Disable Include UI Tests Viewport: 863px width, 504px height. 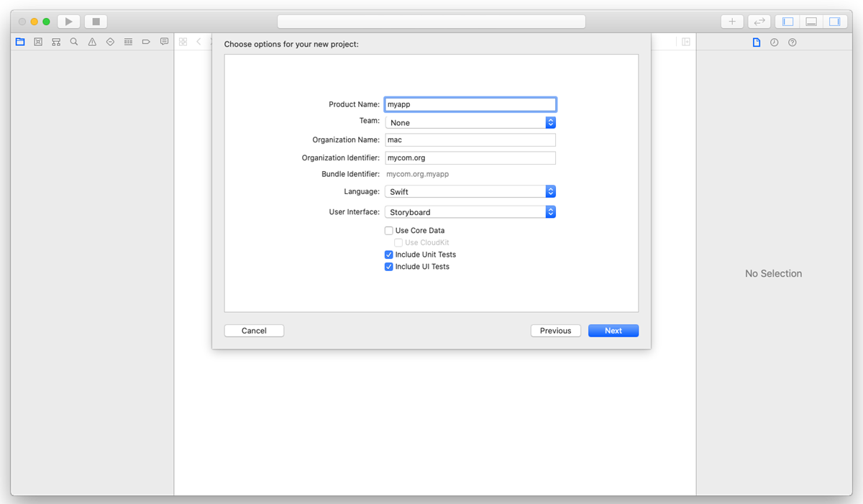[x=388, y=267]
